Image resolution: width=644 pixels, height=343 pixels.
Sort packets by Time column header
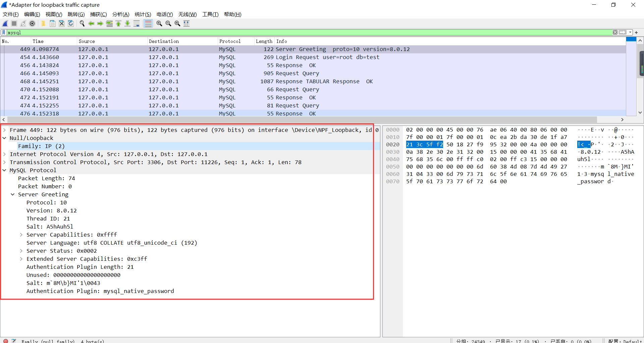[x=54, y=41]
